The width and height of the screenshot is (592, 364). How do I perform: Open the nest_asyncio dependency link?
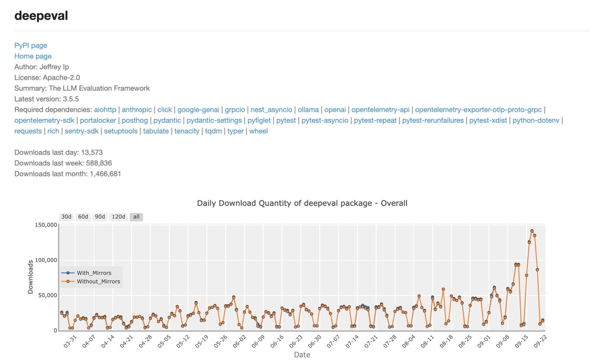(x=272, y=109)
